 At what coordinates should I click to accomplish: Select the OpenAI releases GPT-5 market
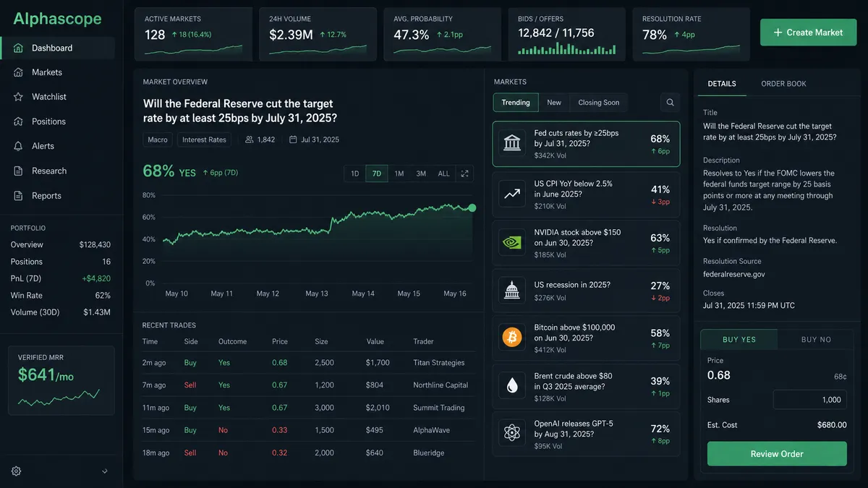(x=587, y=434)
